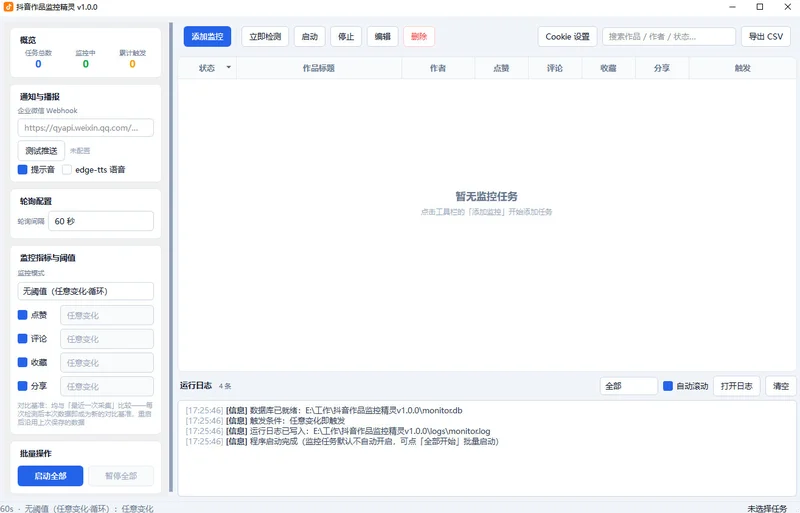
Task: Enable the edge-tts 语音 checkbox
Action: [67, 169]
